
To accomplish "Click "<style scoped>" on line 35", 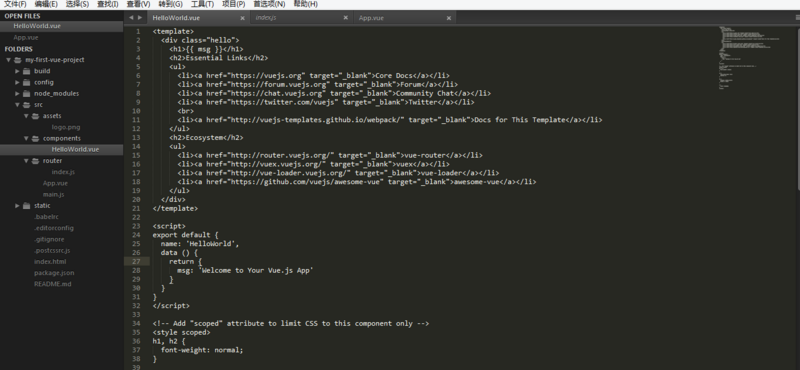I will click(x=181, y=332).
